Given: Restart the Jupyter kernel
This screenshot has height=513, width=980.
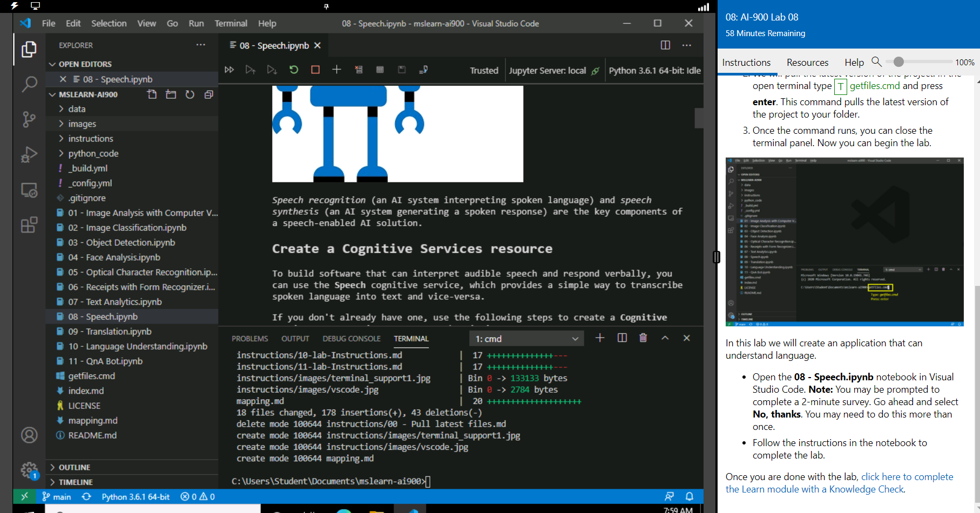Looking at the screenshot, I should [294, 70].
